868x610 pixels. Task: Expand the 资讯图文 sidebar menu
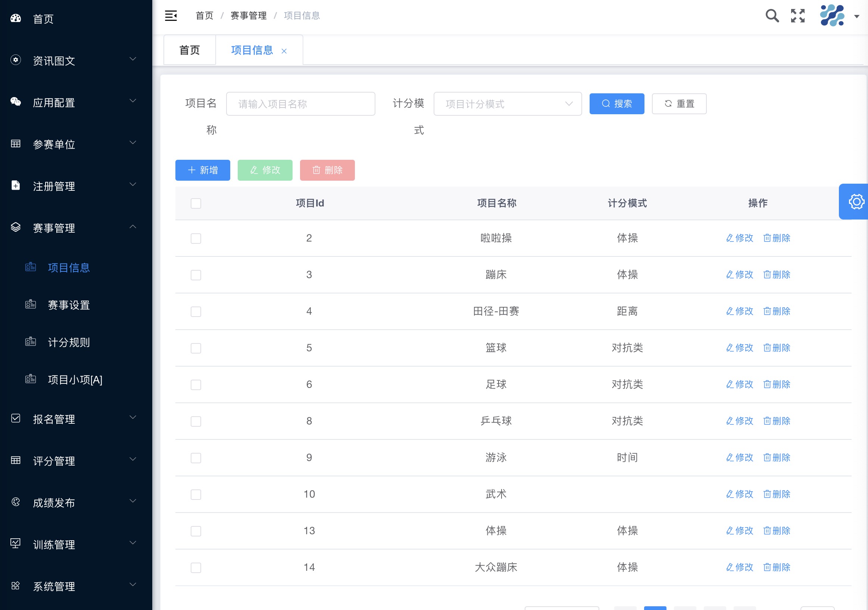click(x=76, y=60)
